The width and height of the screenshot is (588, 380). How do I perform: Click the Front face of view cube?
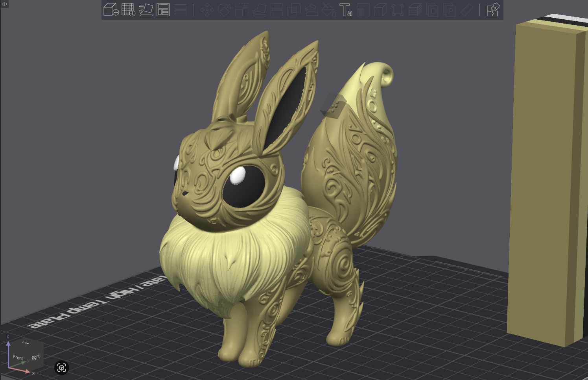click(x=17, y=358)
